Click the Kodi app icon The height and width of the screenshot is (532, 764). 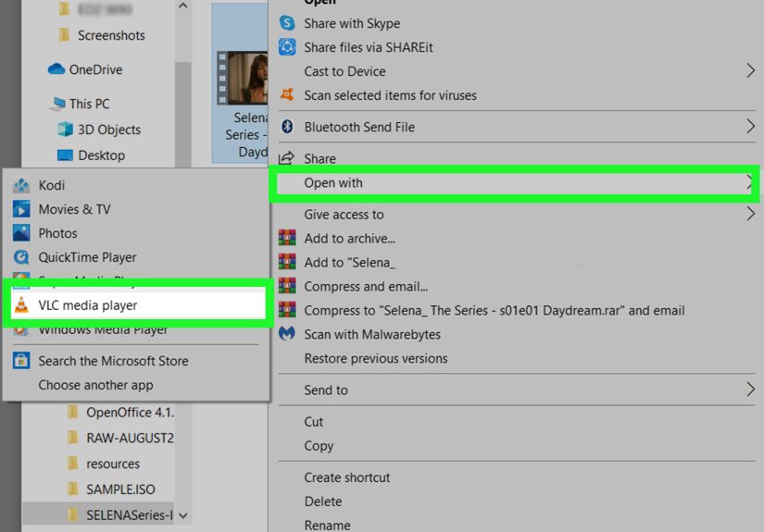21,185
